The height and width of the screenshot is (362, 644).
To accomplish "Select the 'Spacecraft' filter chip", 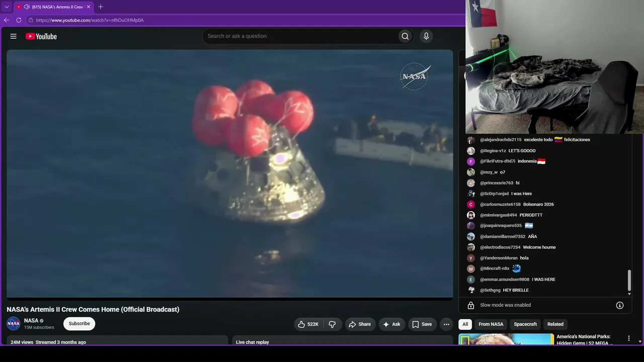I will click(x=525, y=324).
